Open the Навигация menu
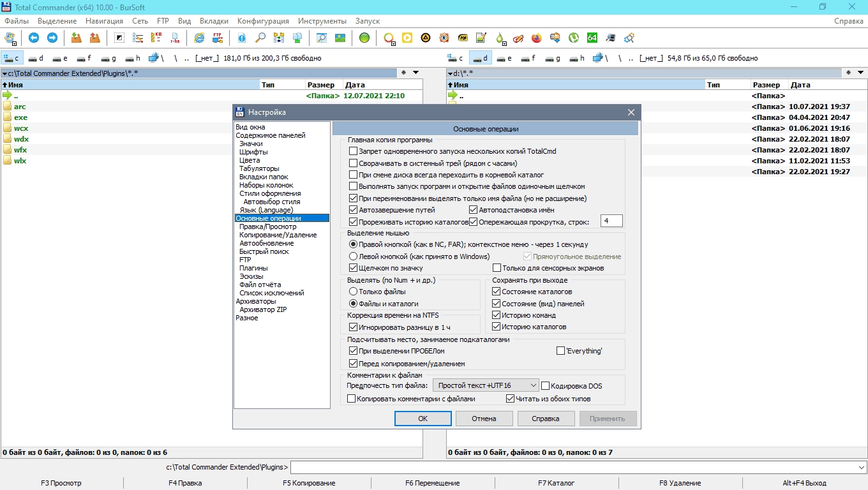The image size is (868, 490). (104, 21)
